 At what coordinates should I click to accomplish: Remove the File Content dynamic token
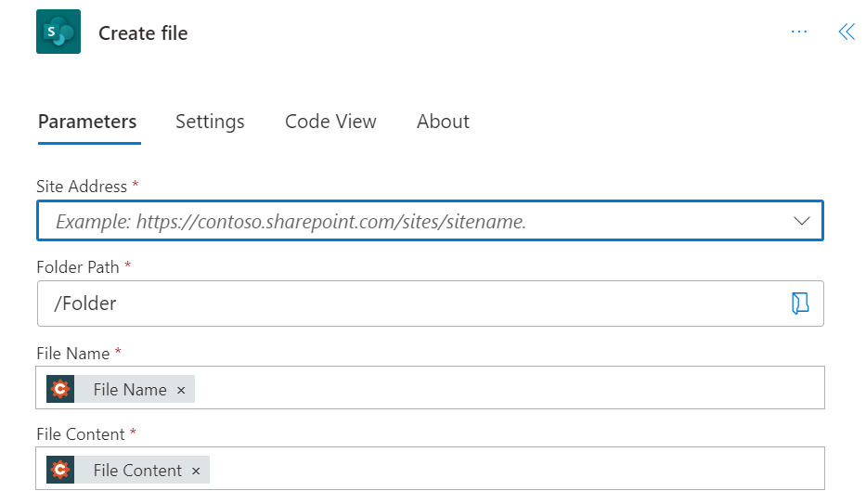pyautogui.click(x=196, y=471)
